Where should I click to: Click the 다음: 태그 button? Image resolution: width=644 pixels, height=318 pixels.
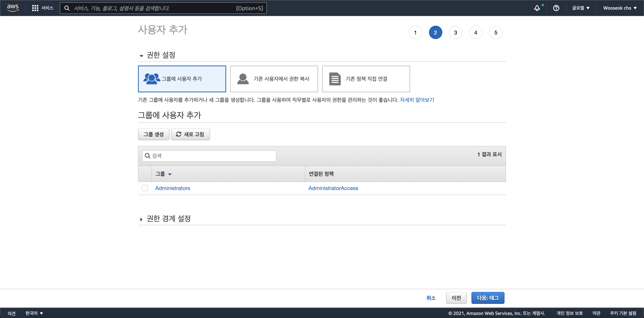[x=487, y=298]
